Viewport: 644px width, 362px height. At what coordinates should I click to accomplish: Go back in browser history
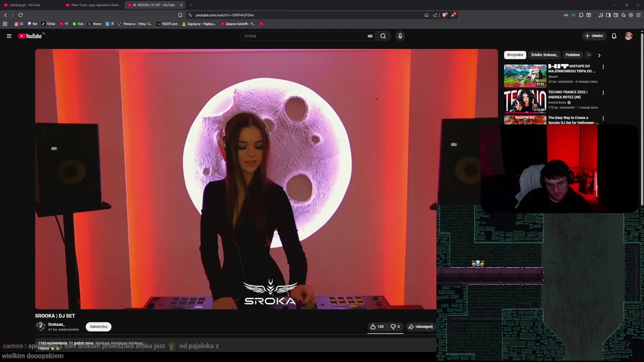(6, 15)
